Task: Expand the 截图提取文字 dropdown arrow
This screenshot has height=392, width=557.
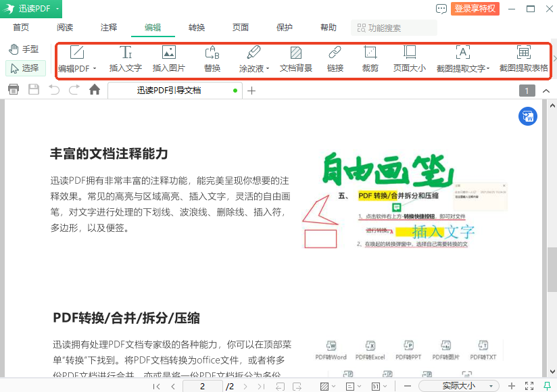Action: pos(488,68)
